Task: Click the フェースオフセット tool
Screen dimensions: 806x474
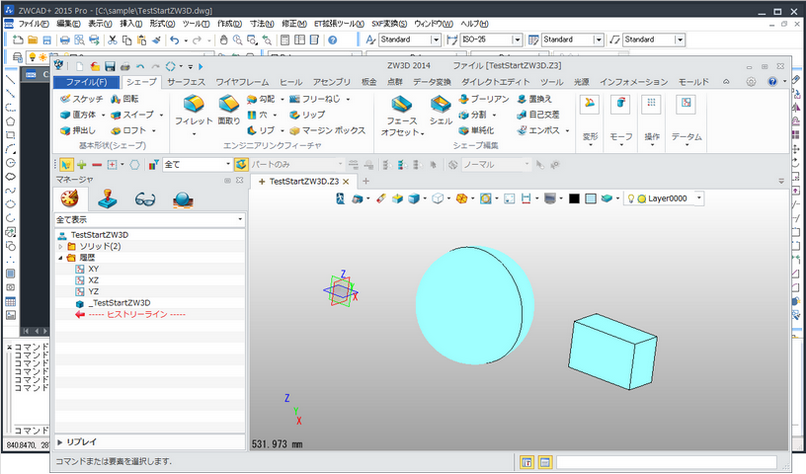Action: [x=402, y=115]
